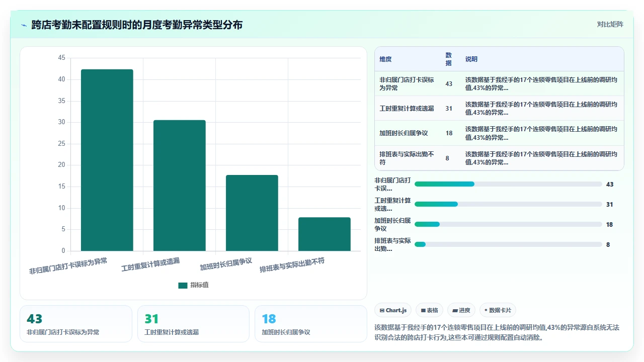Screen dimensions: 644x362
Task: Click the 维度 column header
Action: click(385, 59)
